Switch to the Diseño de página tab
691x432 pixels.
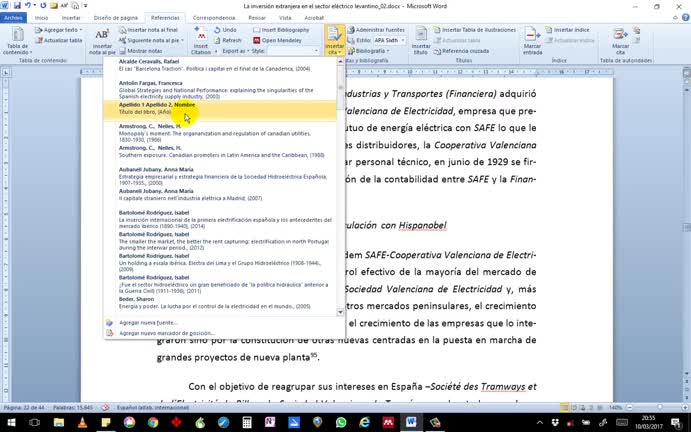[116, 18]
